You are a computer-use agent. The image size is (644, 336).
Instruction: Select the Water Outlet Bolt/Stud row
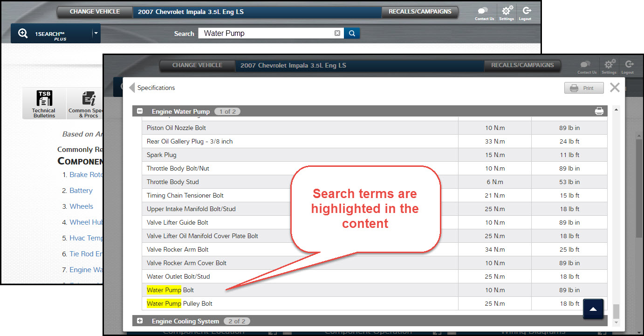(374, 276)
